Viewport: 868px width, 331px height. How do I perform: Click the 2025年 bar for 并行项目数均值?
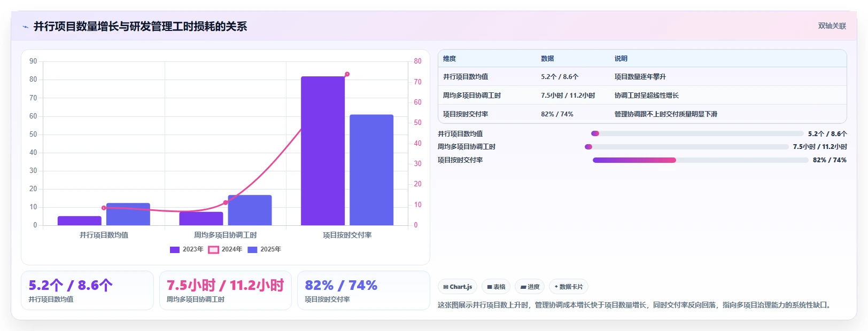[x=128, y=214]
